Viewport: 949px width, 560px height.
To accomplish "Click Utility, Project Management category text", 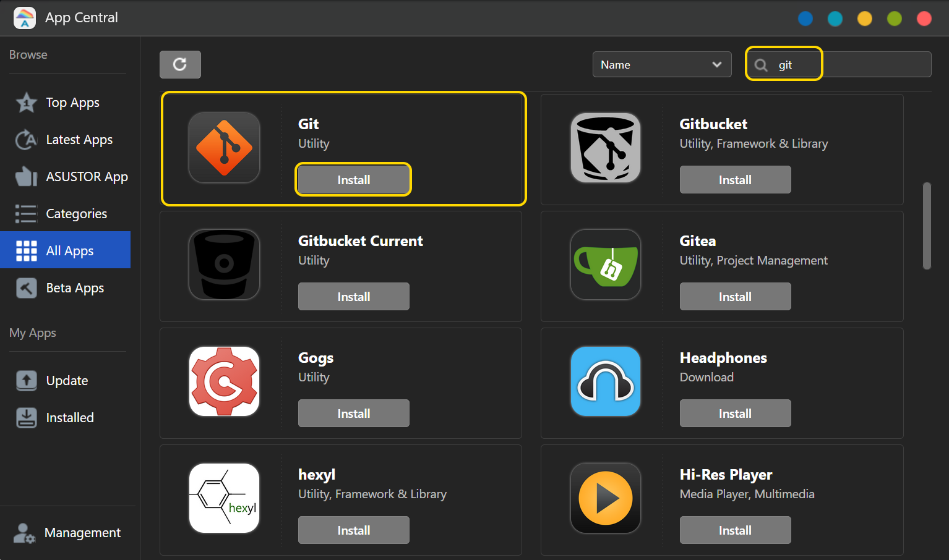I will [754, 261].
